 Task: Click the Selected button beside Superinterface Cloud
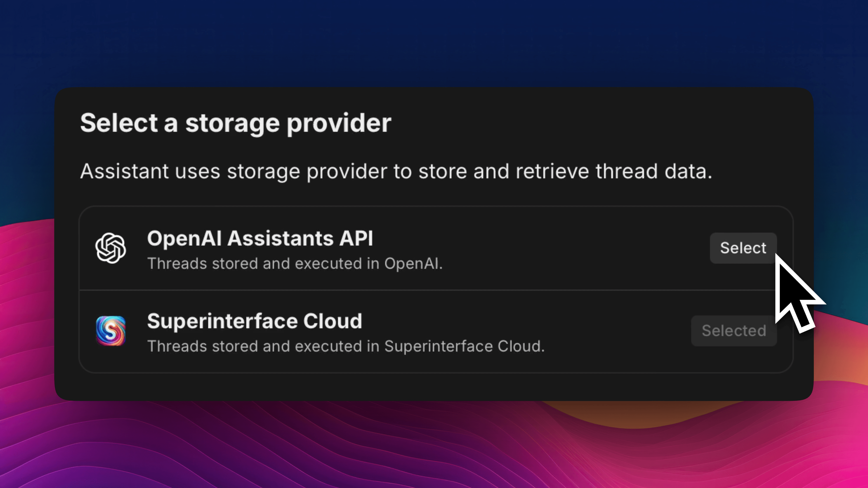point(734,331)
